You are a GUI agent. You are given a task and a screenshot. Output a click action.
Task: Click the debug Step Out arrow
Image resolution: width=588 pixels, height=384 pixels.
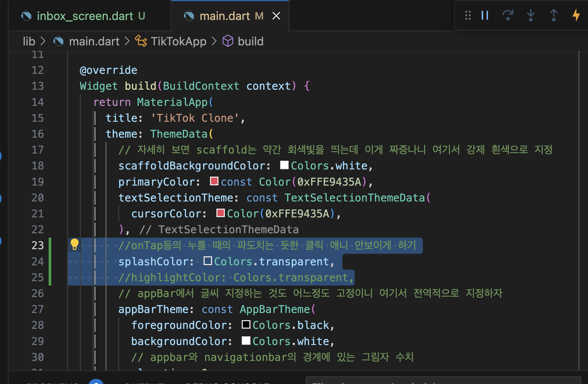pyautogui.click(x=553, y=15)
